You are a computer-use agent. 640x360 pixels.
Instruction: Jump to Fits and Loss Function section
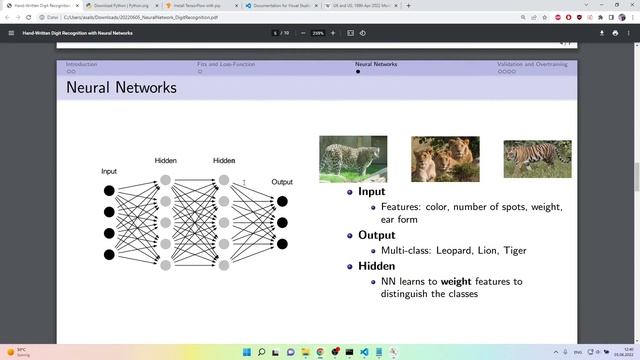(x=226, y=64)
